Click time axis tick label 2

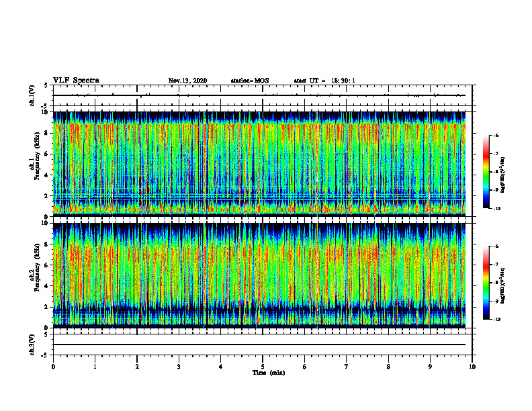[x=137, y=367]
